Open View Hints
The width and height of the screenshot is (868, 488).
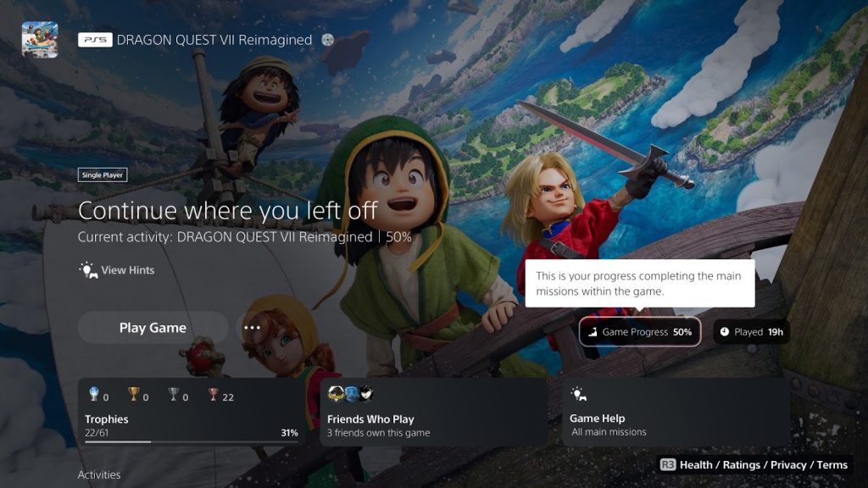click(x=117, y=270)
